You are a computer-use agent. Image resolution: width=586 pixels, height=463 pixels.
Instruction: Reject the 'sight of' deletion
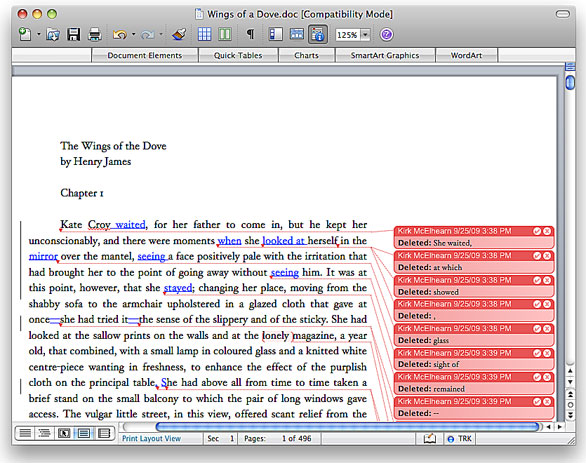point(547,353)
